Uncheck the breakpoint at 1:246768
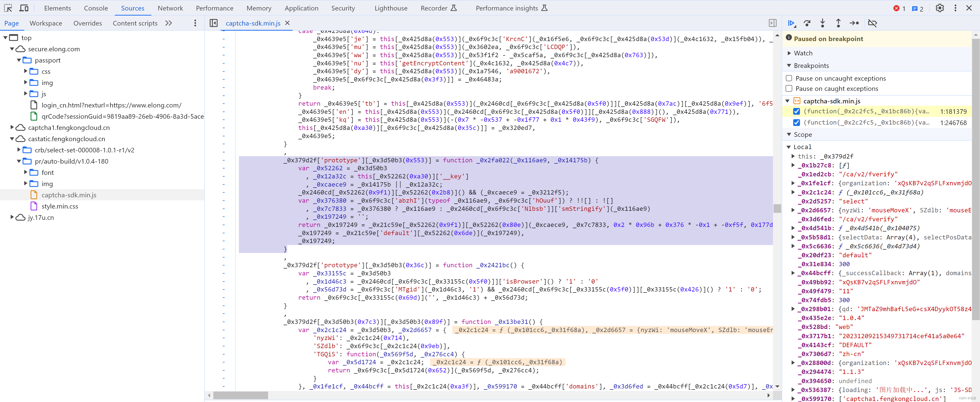980x402 pixels. pos(796,122)
